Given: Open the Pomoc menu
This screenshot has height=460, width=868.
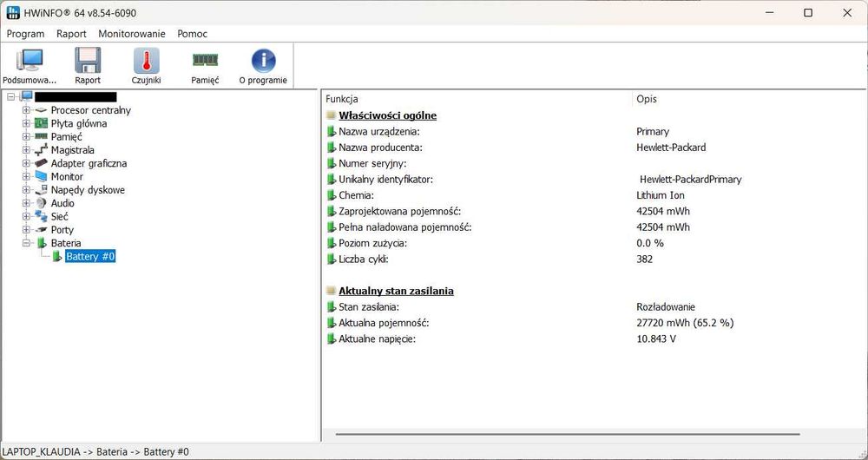Looking at the screenshot, I should 193,34.
